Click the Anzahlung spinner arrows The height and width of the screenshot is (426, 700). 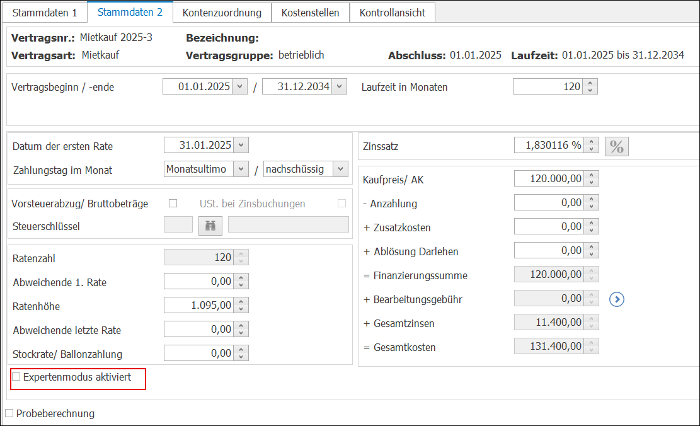592,203
